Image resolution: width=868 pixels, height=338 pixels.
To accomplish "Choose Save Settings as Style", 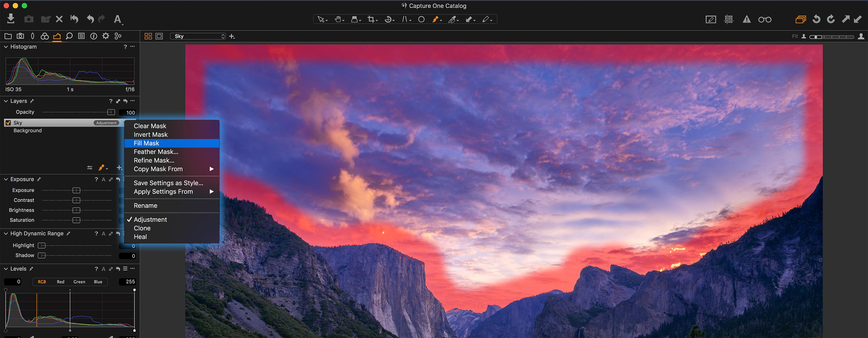I will 168,183.
